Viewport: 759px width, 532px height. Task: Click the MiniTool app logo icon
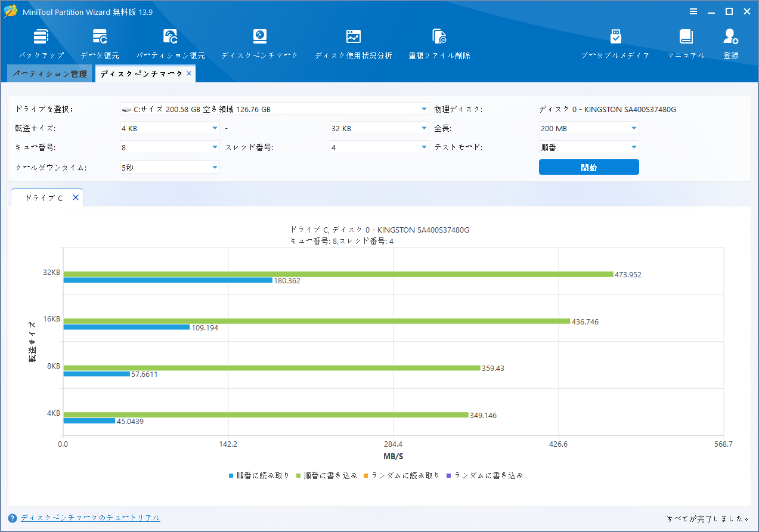point(11,11)
